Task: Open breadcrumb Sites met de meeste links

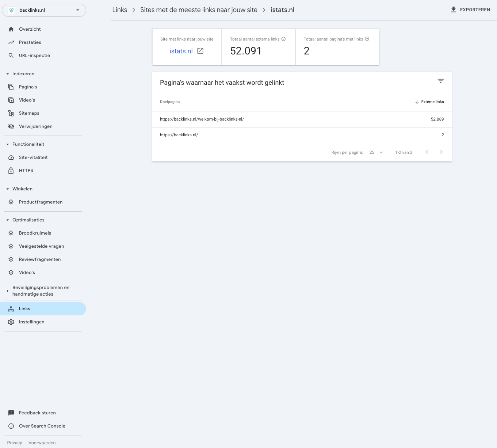Action: [x=199, y=10]
